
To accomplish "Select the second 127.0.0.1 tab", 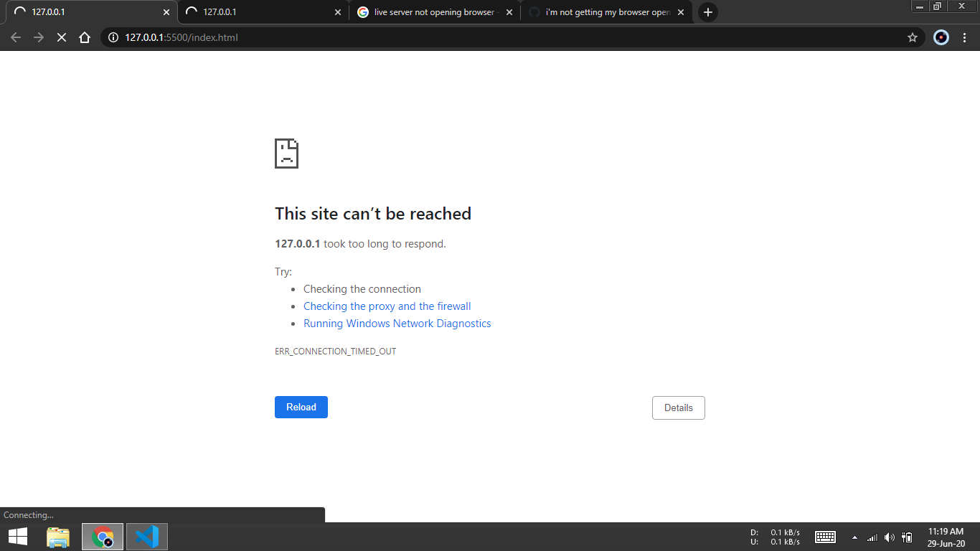I will [251, 11].
